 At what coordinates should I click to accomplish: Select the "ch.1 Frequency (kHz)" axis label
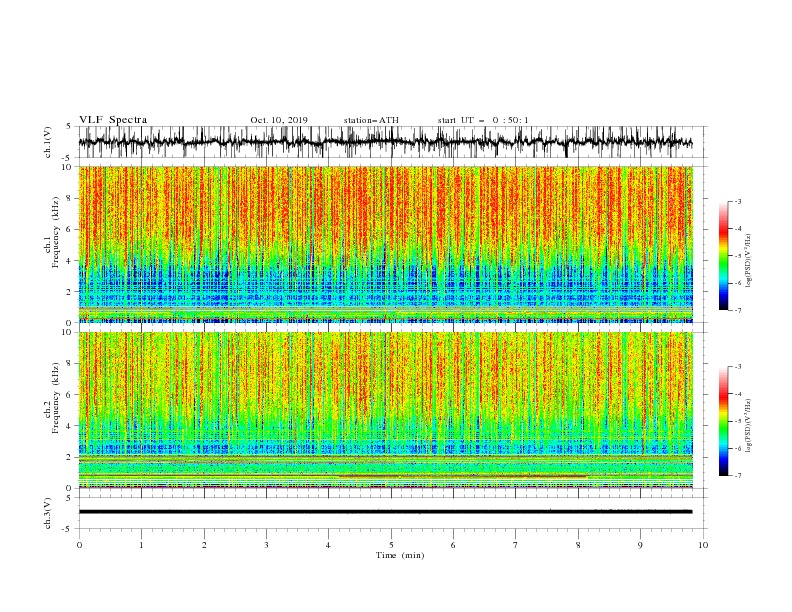click(x=52, y=232)
